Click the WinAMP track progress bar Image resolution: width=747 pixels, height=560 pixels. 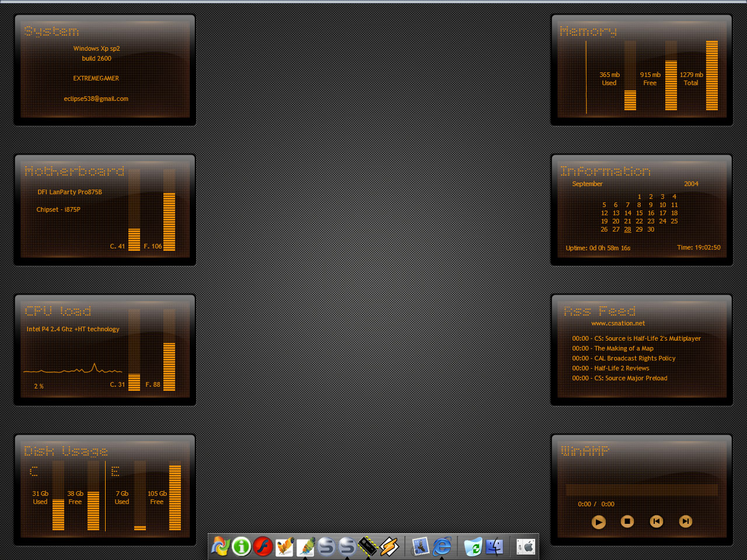pos(642,490)
